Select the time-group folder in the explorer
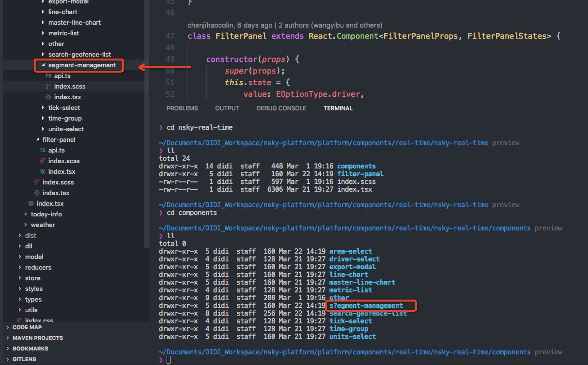Image resolution: width=588 pixels, height=365 pixels. point(65,119)
